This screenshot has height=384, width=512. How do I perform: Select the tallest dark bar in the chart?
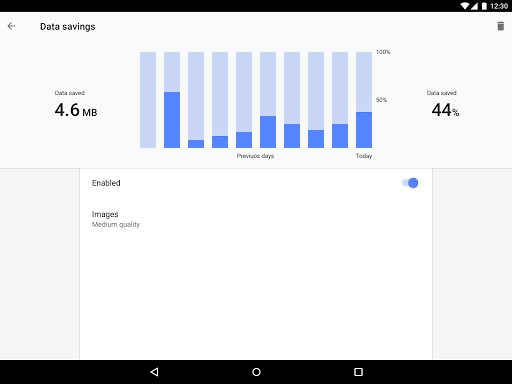[x=172, y=120]
